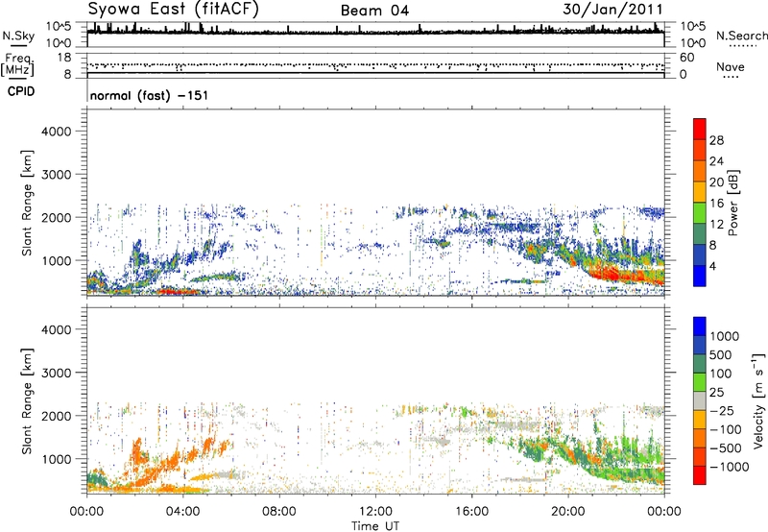
Task: Click the '24' label on the power colorbar
Action: point(716,161)
